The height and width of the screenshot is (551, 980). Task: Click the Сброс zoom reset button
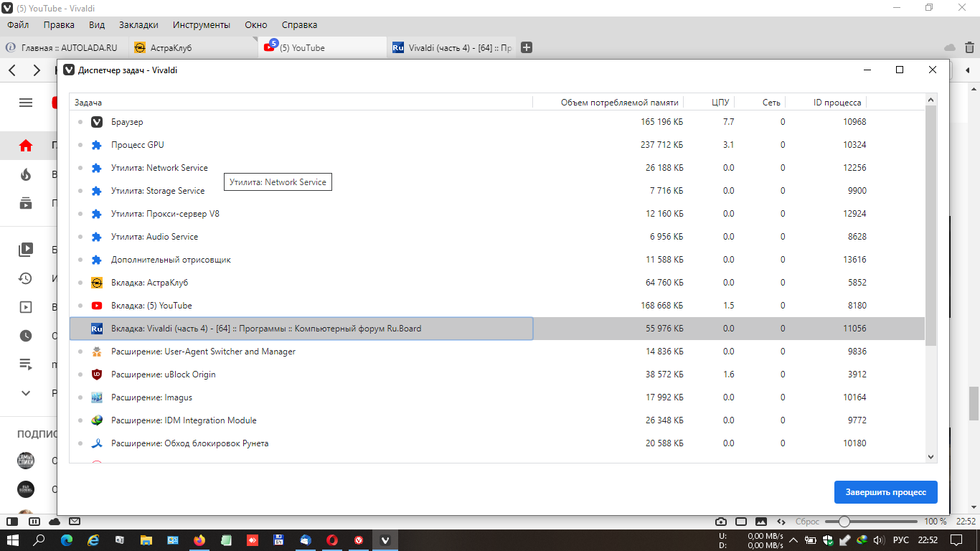807,522
